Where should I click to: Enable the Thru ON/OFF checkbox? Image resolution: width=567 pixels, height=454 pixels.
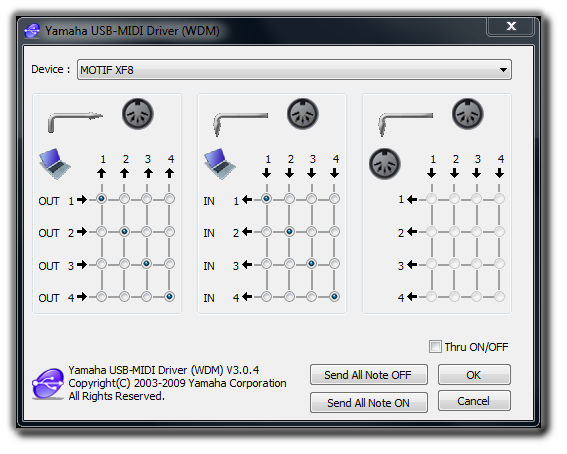click(x=435, y=347)
